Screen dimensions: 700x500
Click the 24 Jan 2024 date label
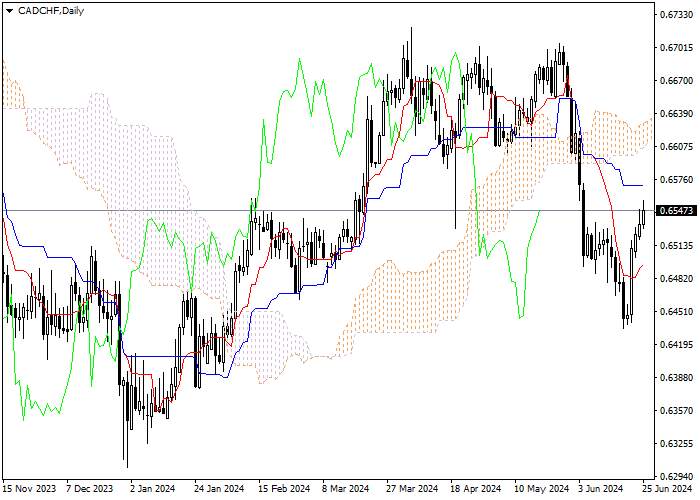click(219, 489)
